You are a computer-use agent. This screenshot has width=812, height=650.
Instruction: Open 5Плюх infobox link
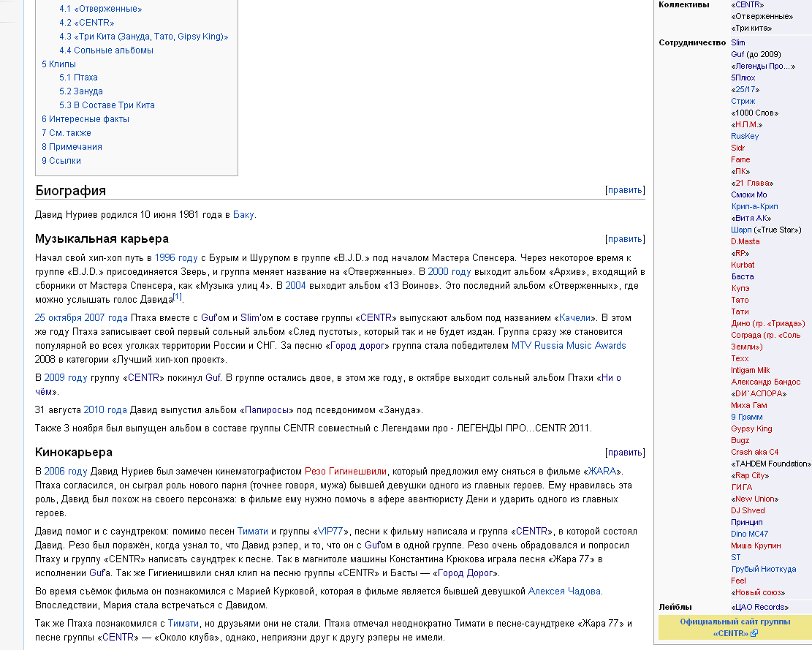coord(743,78)
